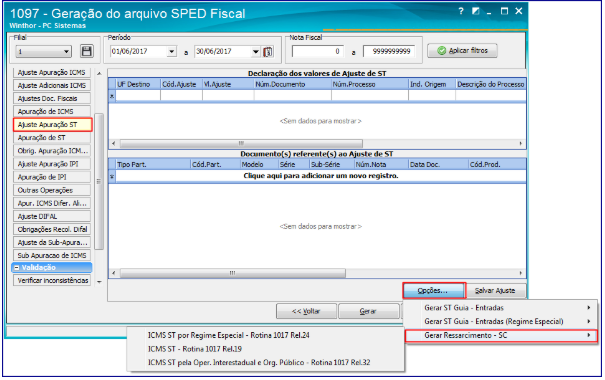Screen dimensions: 605x380
Task: Click horizontal scrollbar of Ajuste de ST grid
Action: 241,143
